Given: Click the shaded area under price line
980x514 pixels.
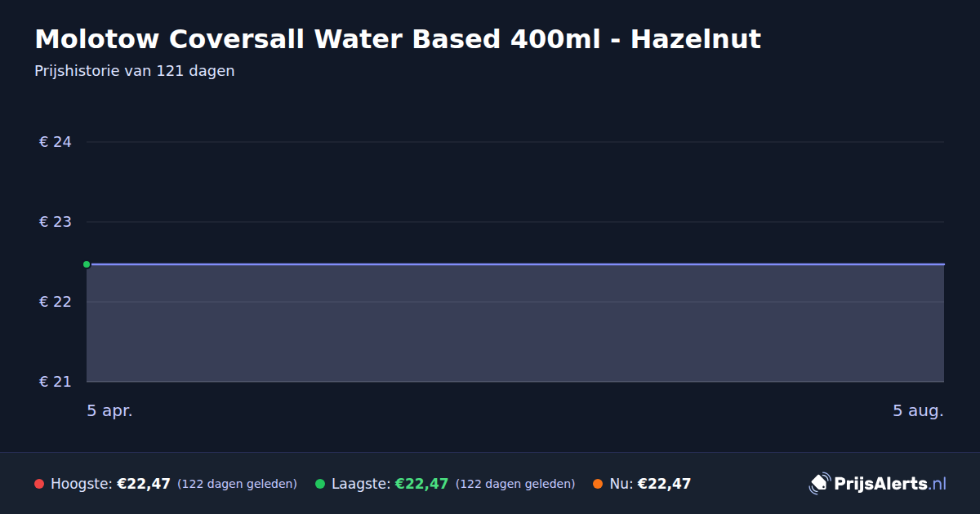Looking at the screenshot, I should click(515, 323).
